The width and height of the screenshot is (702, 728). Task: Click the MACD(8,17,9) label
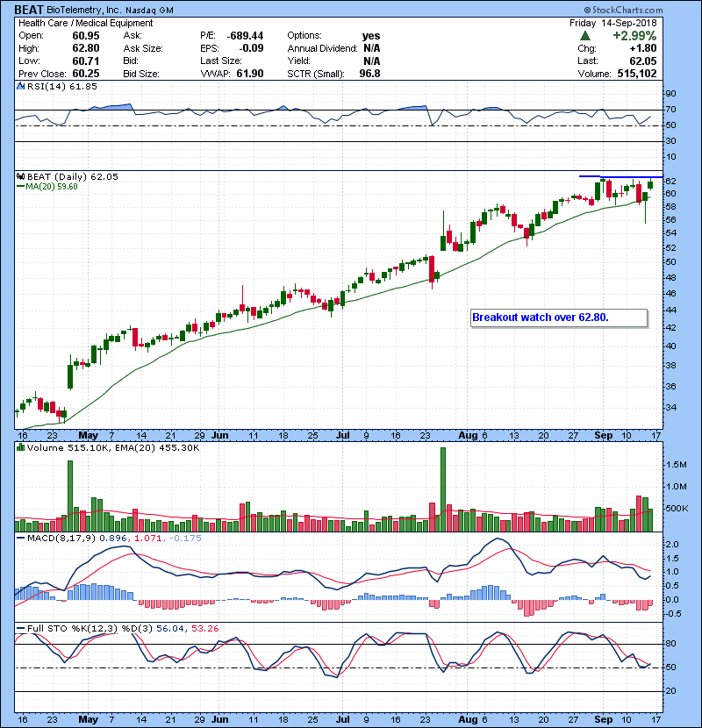(x=61, y=539)
